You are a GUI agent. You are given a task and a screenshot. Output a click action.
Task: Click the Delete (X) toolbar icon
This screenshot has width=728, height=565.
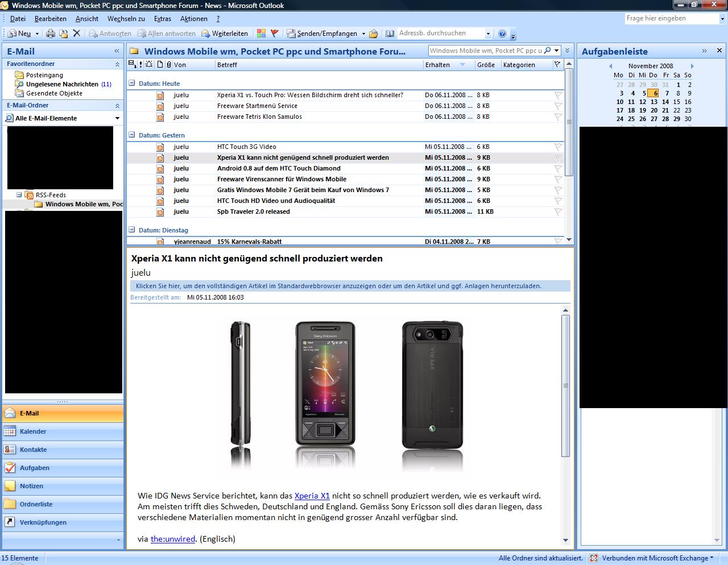[77, 34]
